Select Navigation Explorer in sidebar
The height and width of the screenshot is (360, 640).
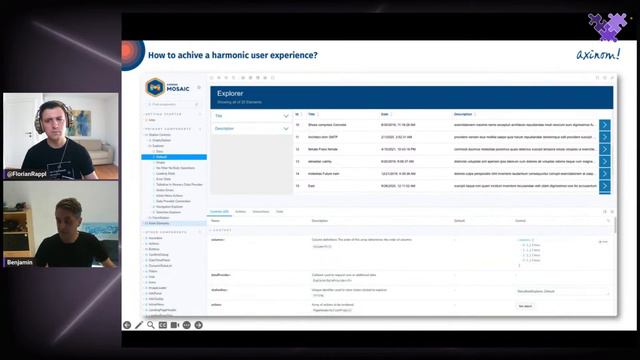(x=168, y=207)
